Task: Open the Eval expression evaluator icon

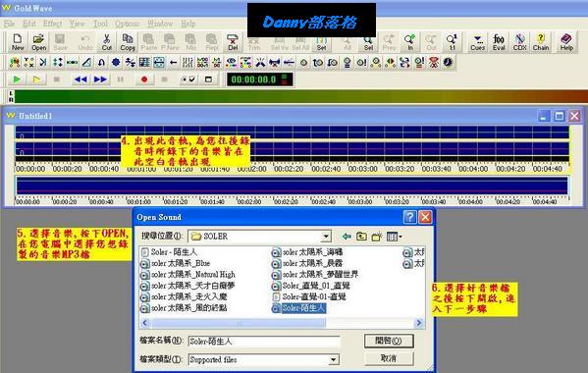Action: pyautogui.click(x=499, y=42)
